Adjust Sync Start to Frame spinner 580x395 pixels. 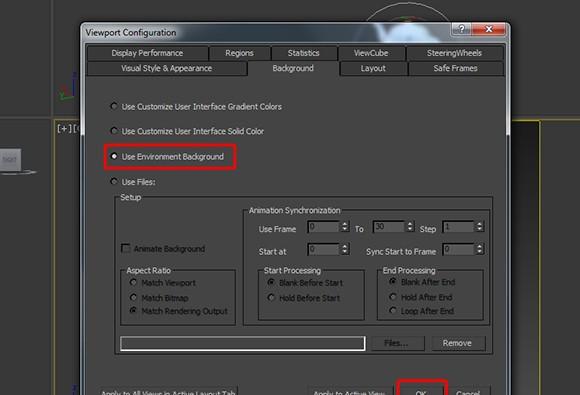point(479,249)
